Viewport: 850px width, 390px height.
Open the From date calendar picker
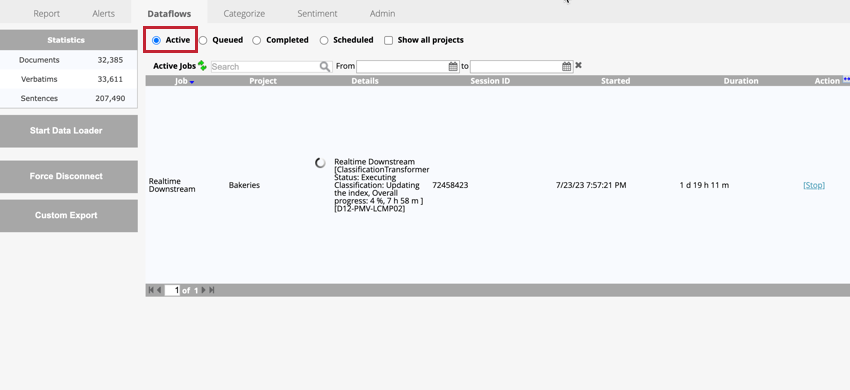[x=453, y=67]
